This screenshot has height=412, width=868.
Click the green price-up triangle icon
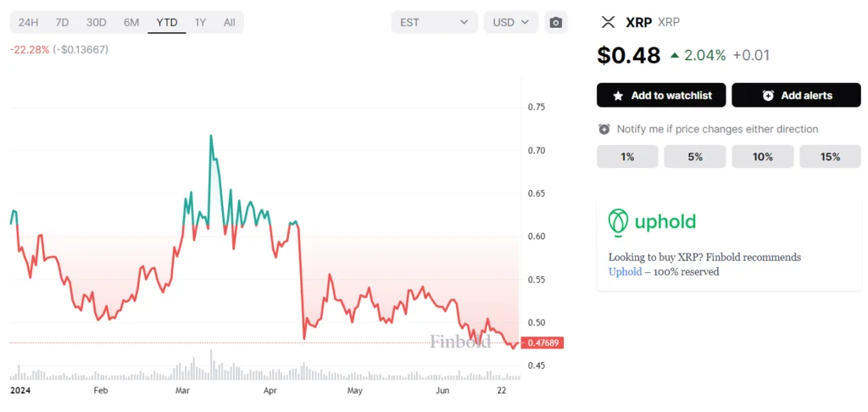(674, 55)
